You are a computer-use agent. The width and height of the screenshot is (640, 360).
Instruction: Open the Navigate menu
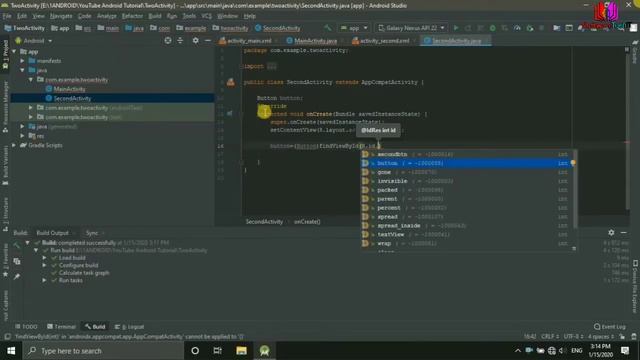coord(61,16)
